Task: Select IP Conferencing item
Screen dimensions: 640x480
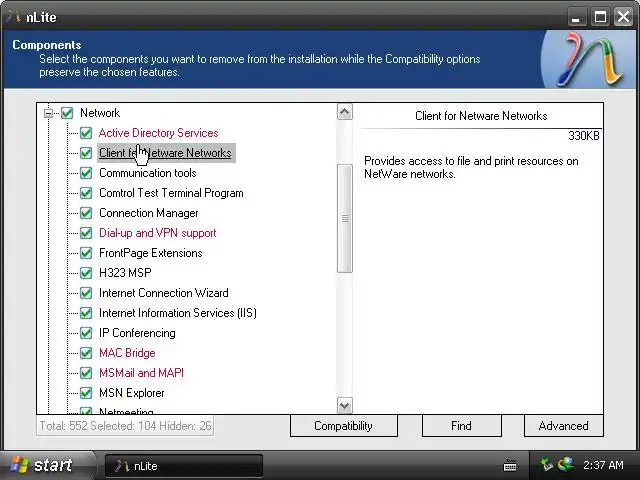Action: [137, 333]
